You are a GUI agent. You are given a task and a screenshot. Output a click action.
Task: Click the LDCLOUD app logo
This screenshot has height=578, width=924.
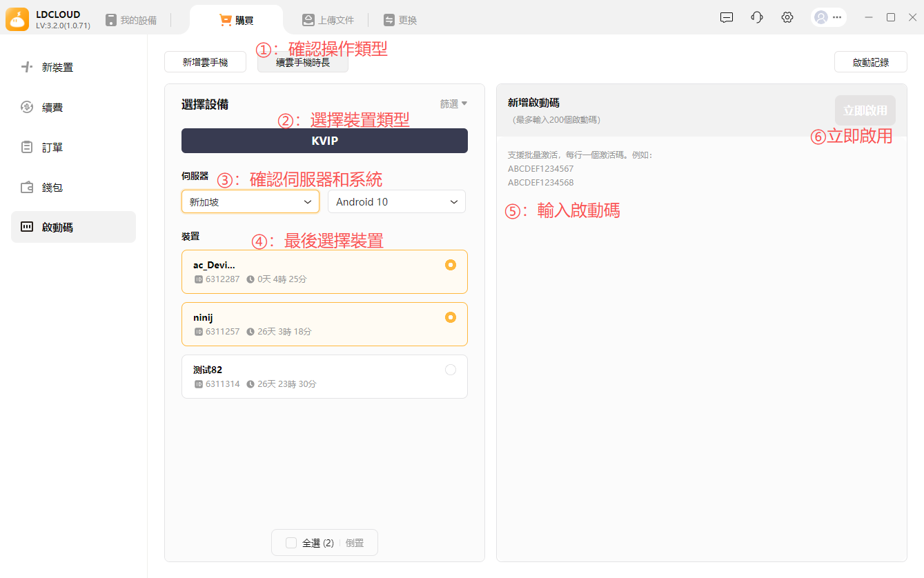17,19
